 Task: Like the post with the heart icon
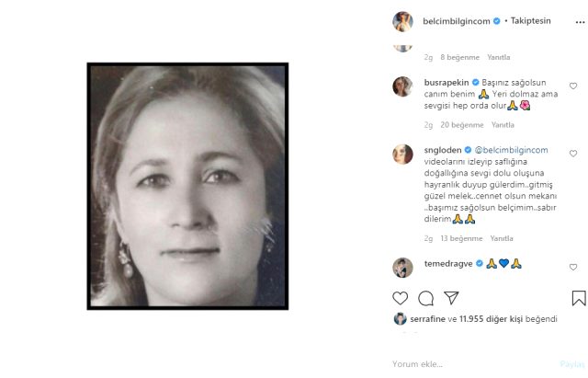[x=400, y=298]
